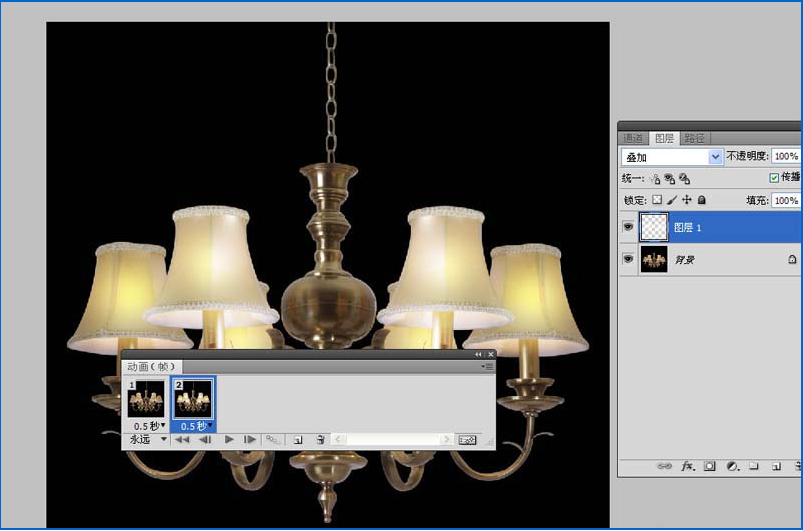Lock all with padlock icon

pos(702,200)
